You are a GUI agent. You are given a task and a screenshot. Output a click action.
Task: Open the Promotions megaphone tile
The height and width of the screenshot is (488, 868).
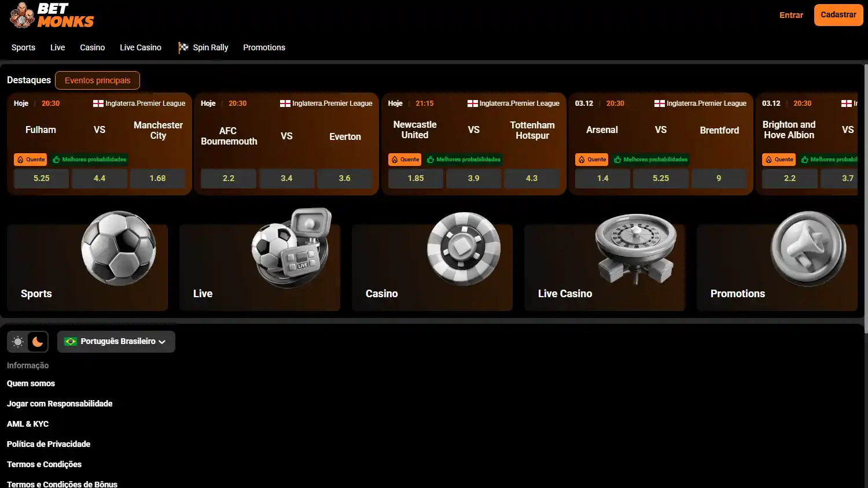coord(777,267)
